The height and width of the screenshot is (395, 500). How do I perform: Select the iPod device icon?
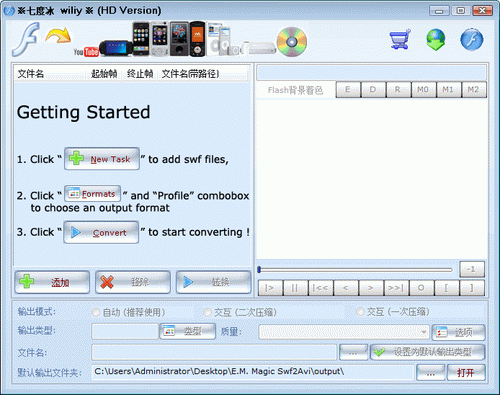click(219, 39)
